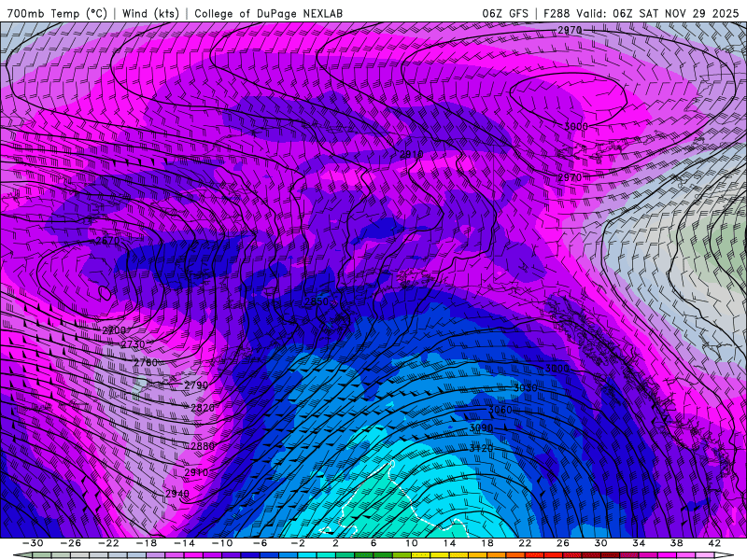Select the -10 color scale value
The width and height of the screenshot is (747, 560).
(x=222, y=543)
